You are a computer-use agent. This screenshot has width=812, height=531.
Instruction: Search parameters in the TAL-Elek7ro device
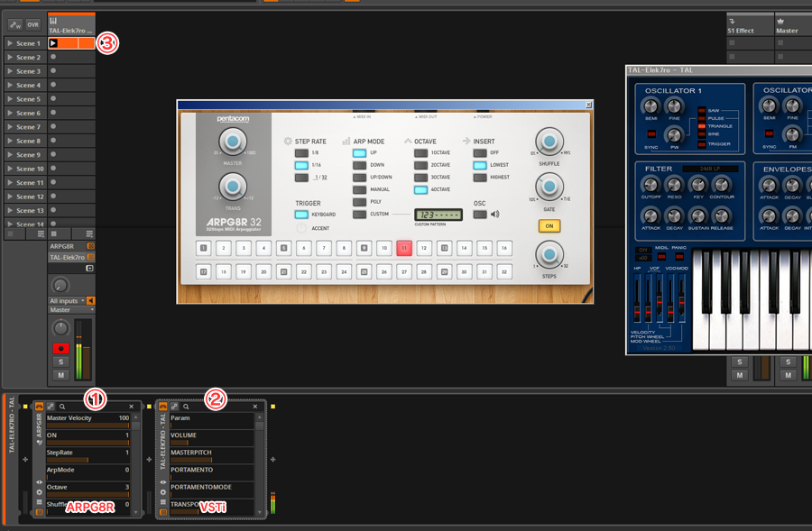[186, 407]
